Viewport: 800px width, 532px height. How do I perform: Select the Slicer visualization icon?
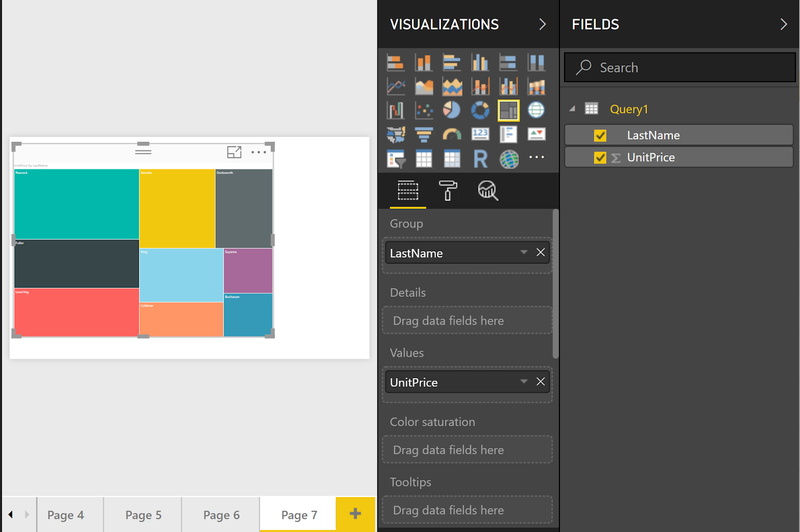[395, 158]
